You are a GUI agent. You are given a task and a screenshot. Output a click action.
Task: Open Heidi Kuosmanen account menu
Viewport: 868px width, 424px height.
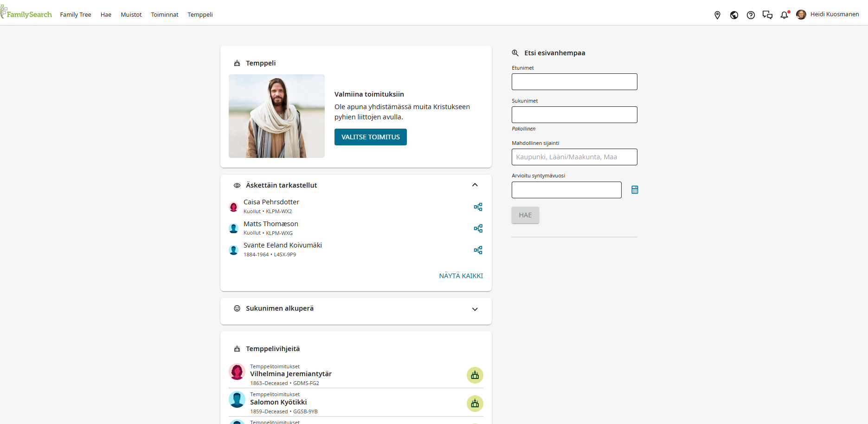coord(828,14)
